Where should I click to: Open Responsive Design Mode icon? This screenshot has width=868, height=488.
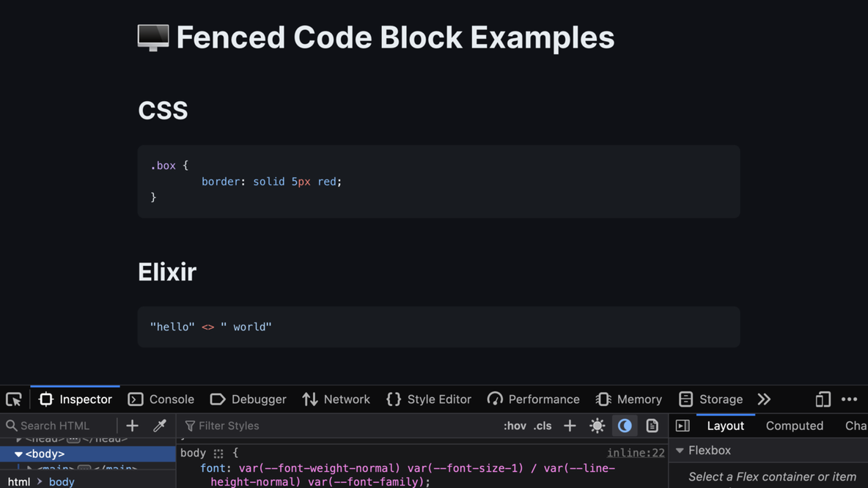[x=823, y=399]
